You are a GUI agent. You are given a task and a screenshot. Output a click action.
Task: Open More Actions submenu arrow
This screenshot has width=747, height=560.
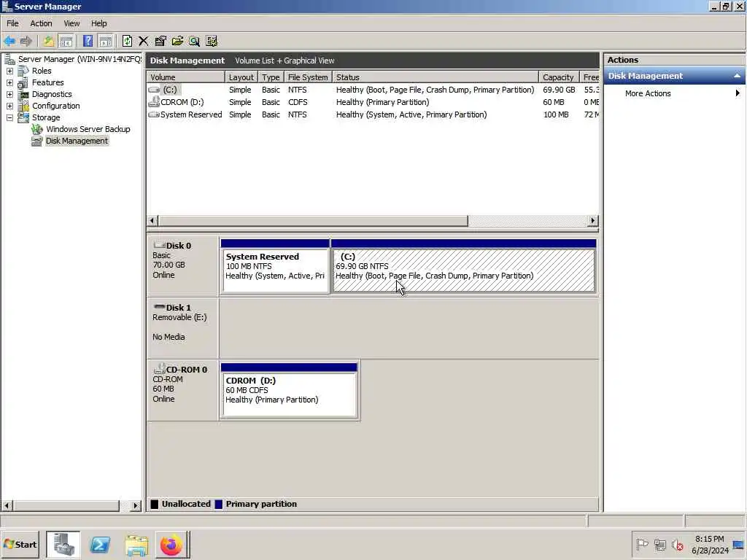(x=738, y=93)
